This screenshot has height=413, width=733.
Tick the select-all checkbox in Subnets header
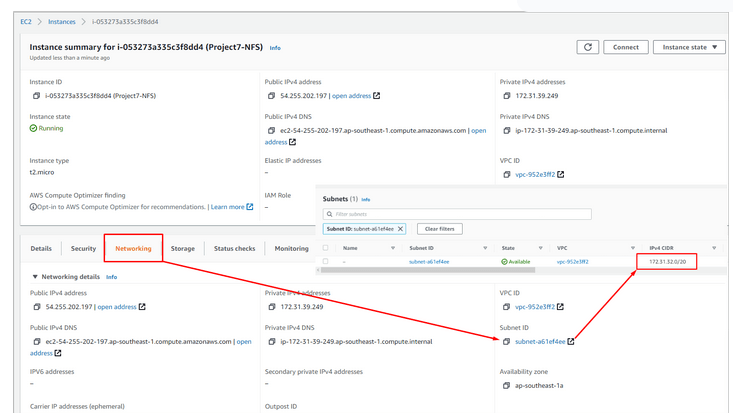[x=325, y=248]
